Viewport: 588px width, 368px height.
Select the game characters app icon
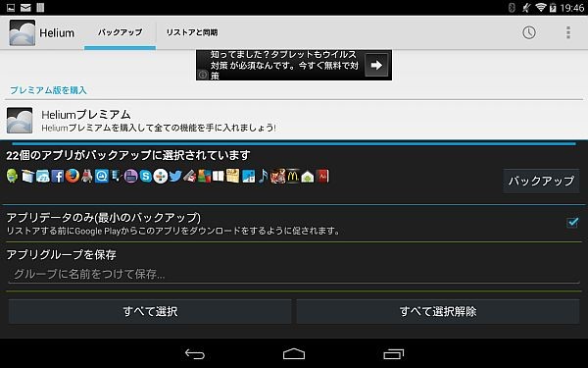coord(278,176)
